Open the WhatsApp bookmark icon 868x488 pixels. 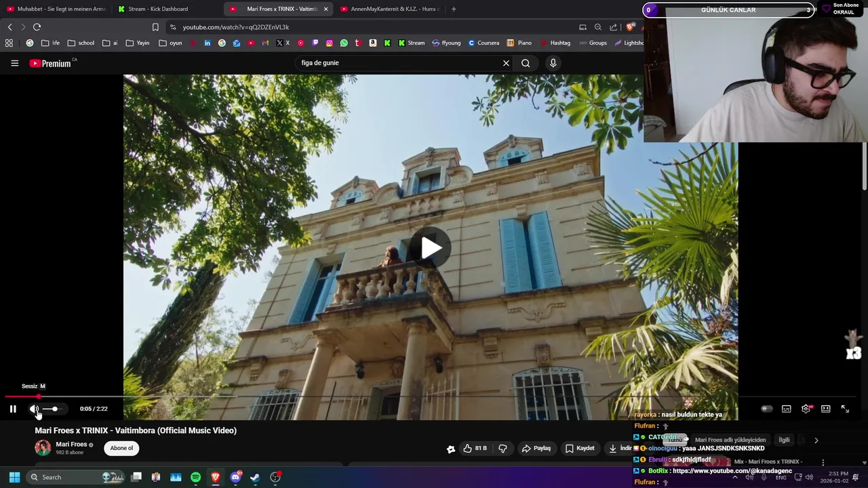344,43
